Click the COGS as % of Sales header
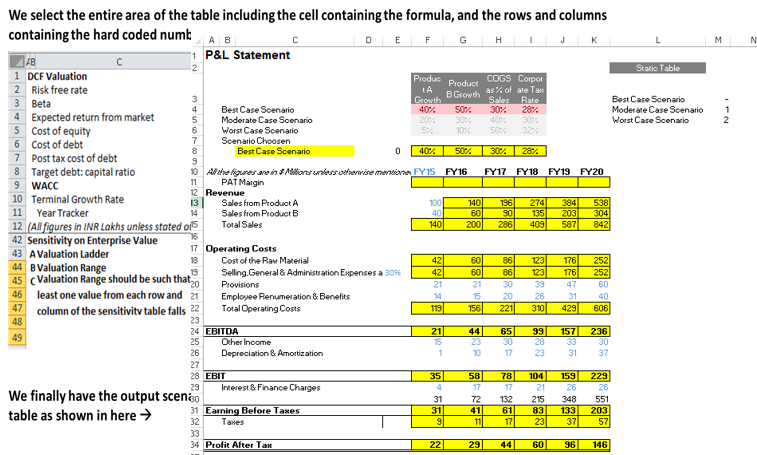The image size is (757, 455). pos(498,89)
